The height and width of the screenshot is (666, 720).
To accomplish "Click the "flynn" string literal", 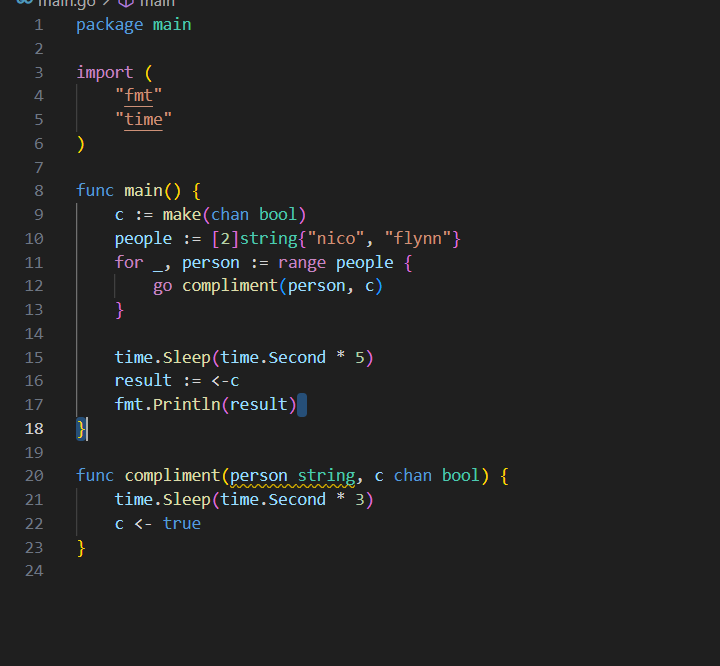I will click(x=418, y=239).
